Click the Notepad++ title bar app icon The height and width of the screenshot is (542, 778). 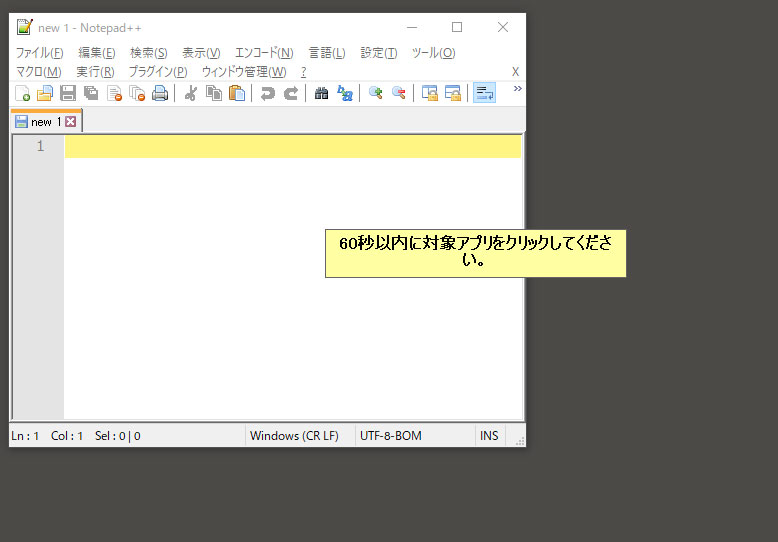point(24,27)
